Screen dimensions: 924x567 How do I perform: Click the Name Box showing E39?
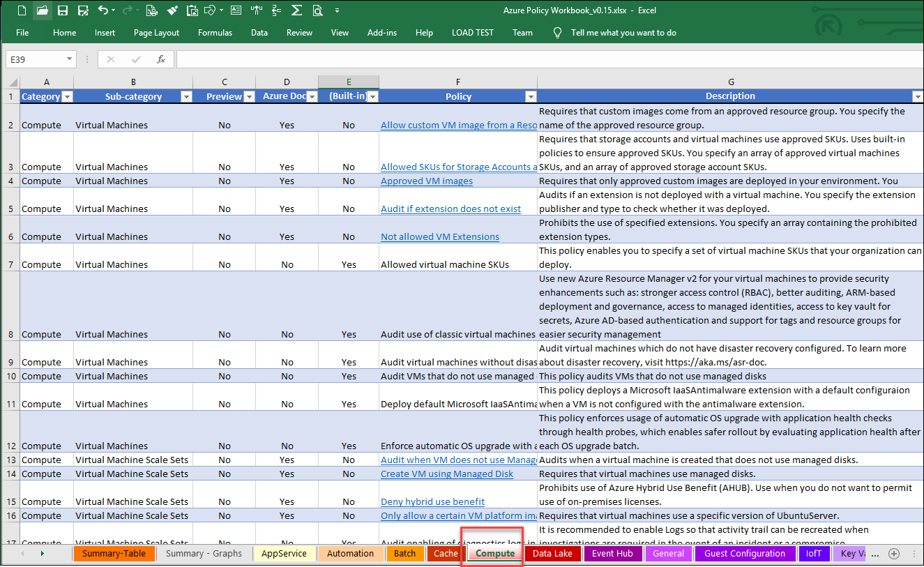[35, 59]
